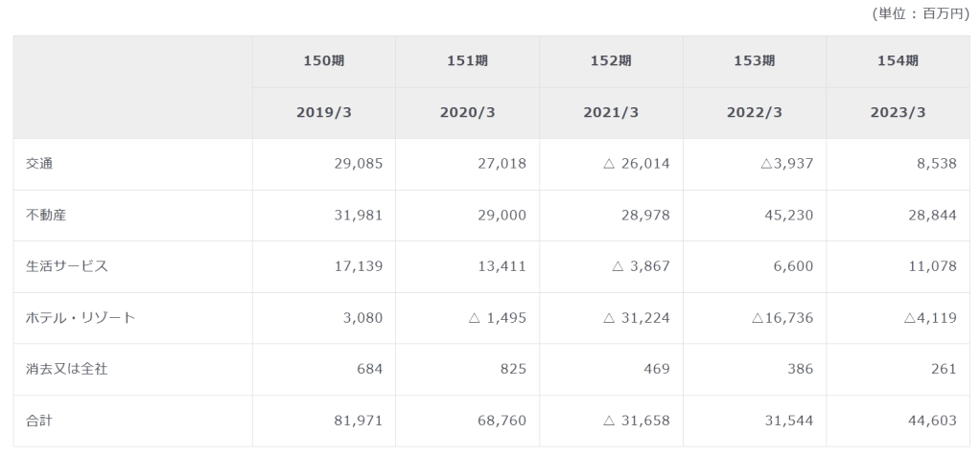Select the ホテル・リゾート row label
This screenshot has width=980, height=456.
coord(81,318)
